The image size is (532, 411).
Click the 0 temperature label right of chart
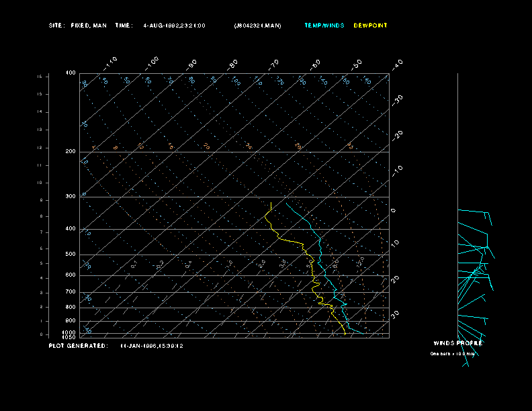click(x=393, y=211)
